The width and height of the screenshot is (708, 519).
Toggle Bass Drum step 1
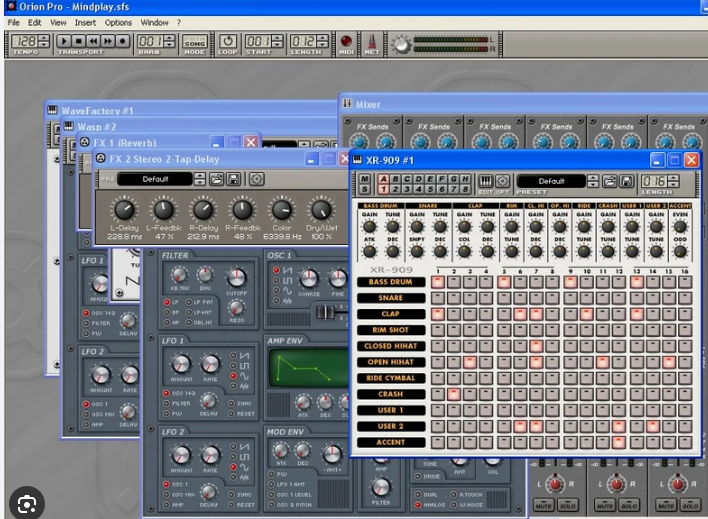(x=438, y=282)
